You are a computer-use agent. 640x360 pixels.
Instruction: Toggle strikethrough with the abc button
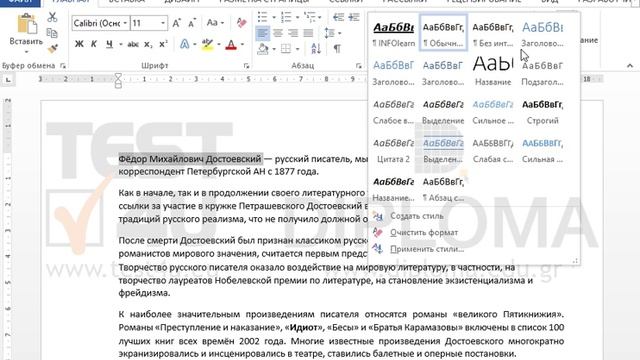[133, 44]
